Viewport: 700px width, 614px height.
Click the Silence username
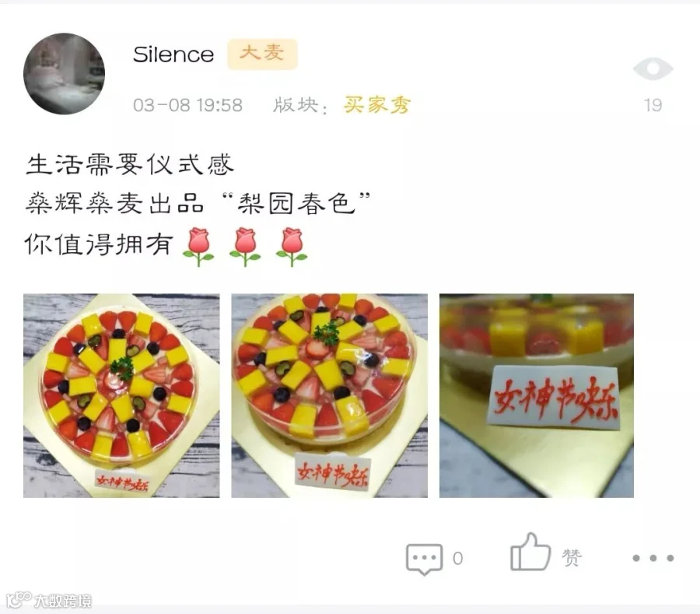[173, 54]
